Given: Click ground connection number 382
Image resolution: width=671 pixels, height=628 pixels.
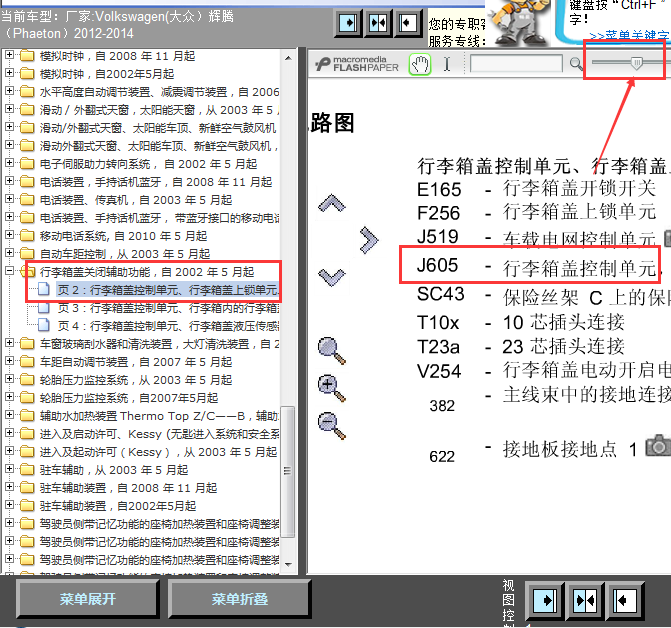Looking at the screenshot, I should pyautogui.click(x=442, y=406).
